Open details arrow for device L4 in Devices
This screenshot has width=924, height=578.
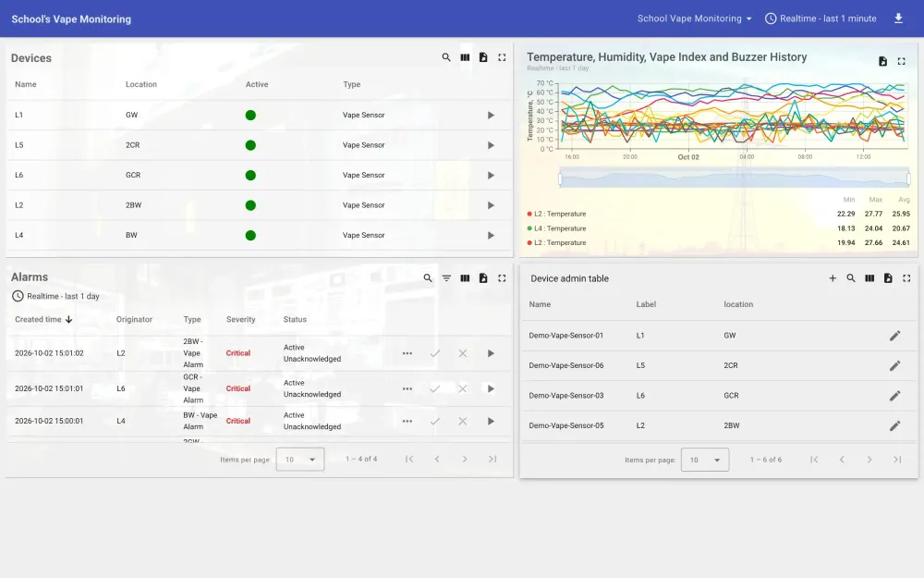[491, 235]
